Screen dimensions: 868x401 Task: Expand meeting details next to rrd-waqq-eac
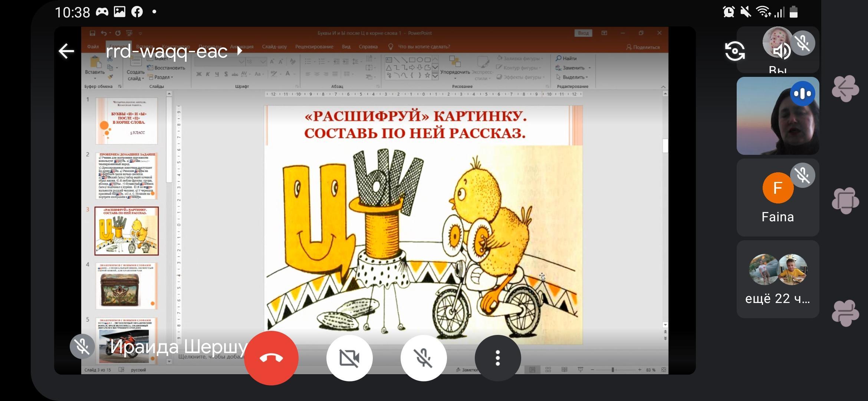tap(240, 51)
